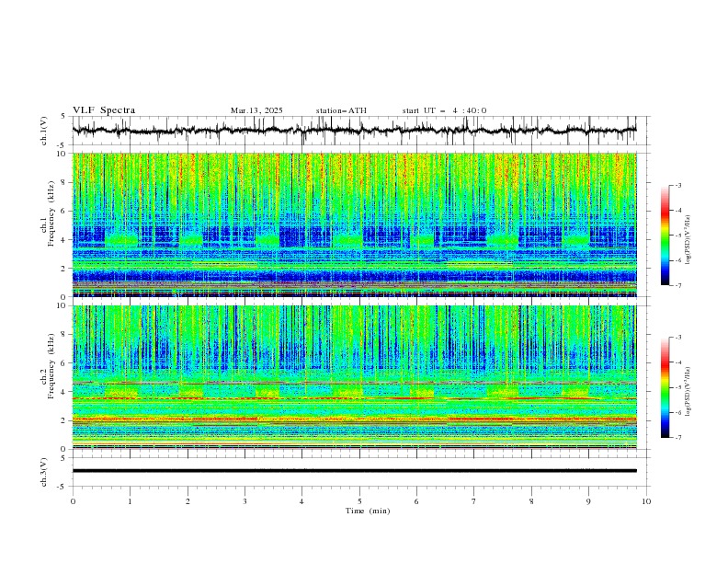This screenshot has width=728, height=563.
Task: Click time axis tick label "2"
Action: [188, 501]
